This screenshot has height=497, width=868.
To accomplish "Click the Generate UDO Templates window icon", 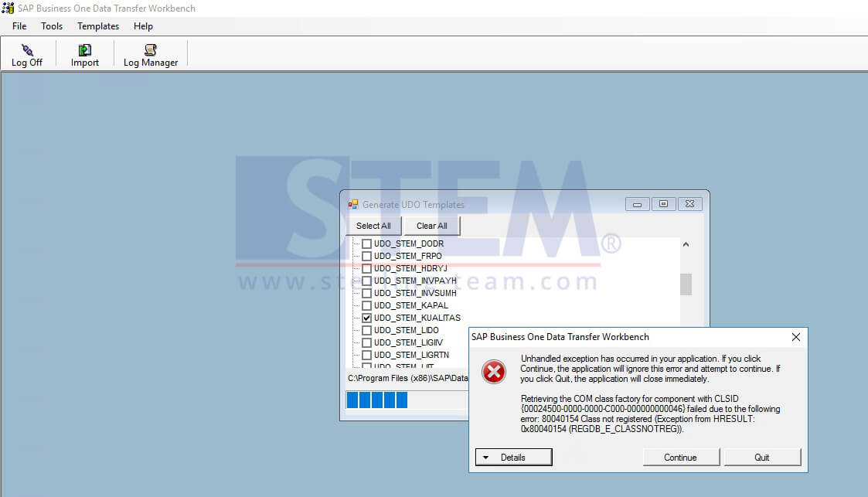I will [353, 204].
